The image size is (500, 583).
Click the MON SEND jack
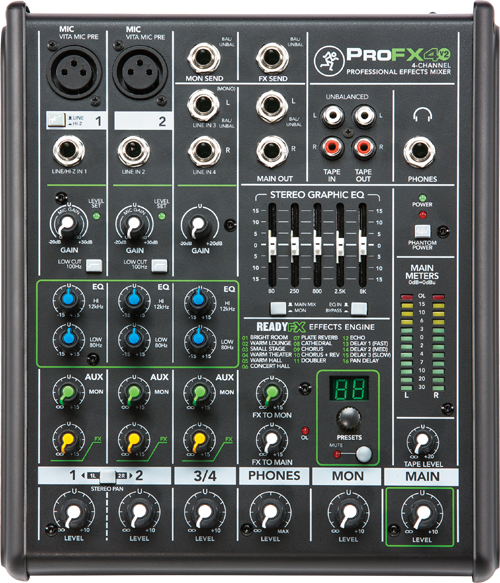point(204,58)
